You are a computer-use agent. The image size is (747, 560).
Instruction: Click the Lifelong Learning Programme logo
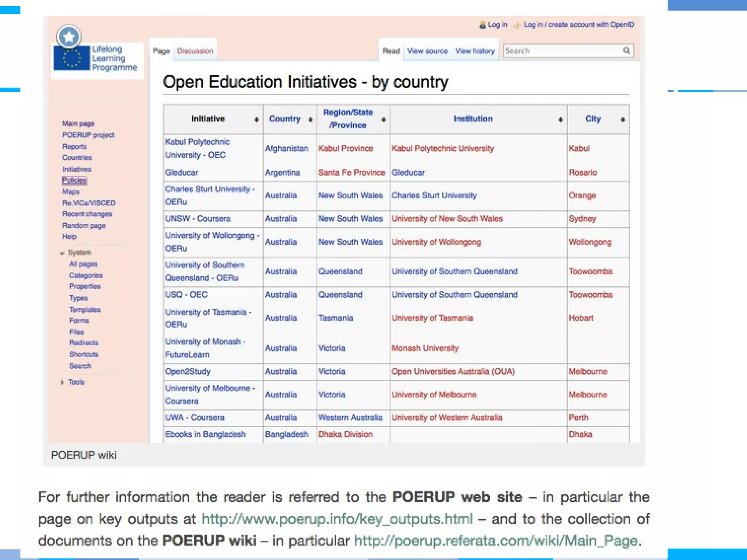coord(97,58)
